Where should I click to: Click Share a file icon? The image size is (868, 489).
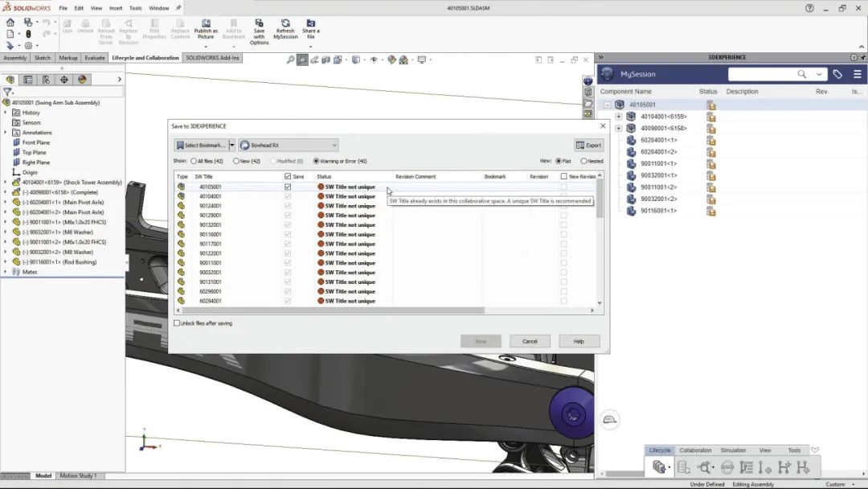tap(311, 23)
